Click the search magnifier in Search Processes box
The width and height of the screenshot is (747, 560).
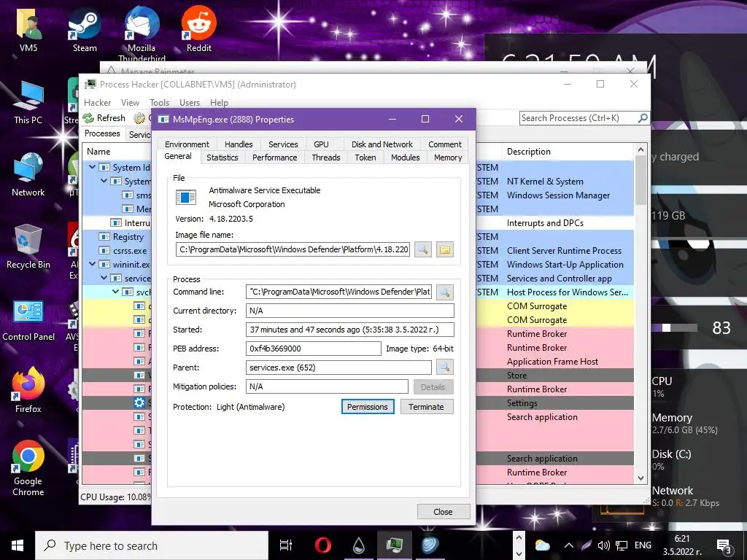(x=643, y=118)
